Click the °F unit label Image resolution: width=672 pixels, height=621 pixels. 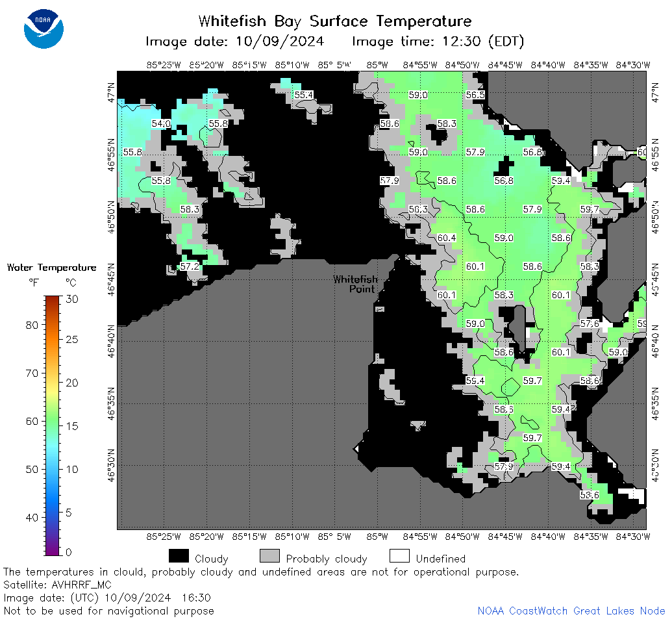(33, 283)
